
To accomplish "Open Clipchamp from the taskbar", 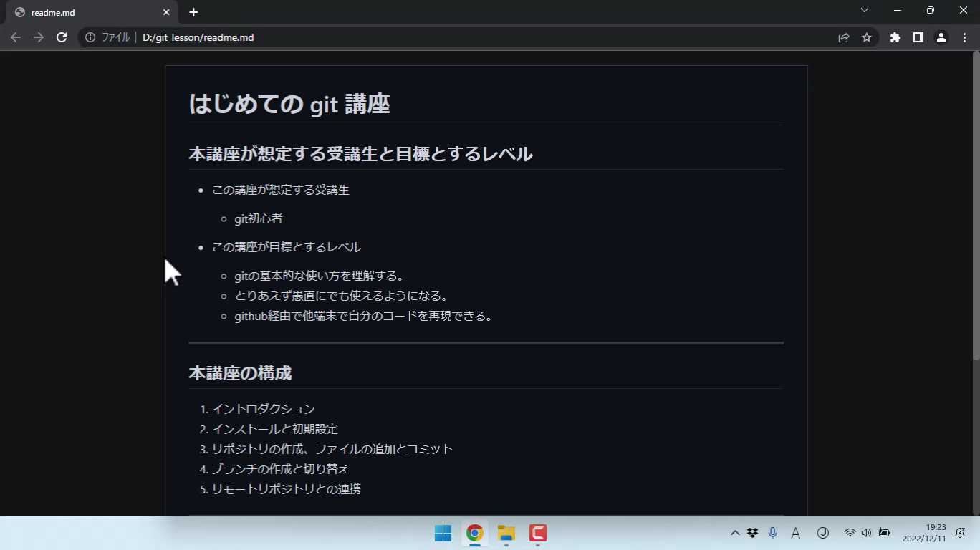I will pos(537,533).
